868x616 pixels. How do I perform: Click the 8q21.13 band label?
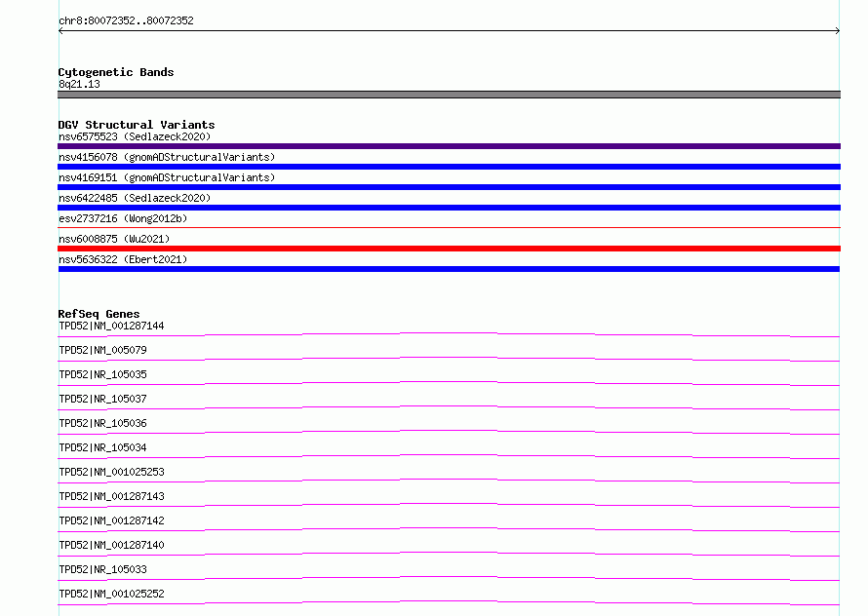pyautogui.click(x=79, y=84)
